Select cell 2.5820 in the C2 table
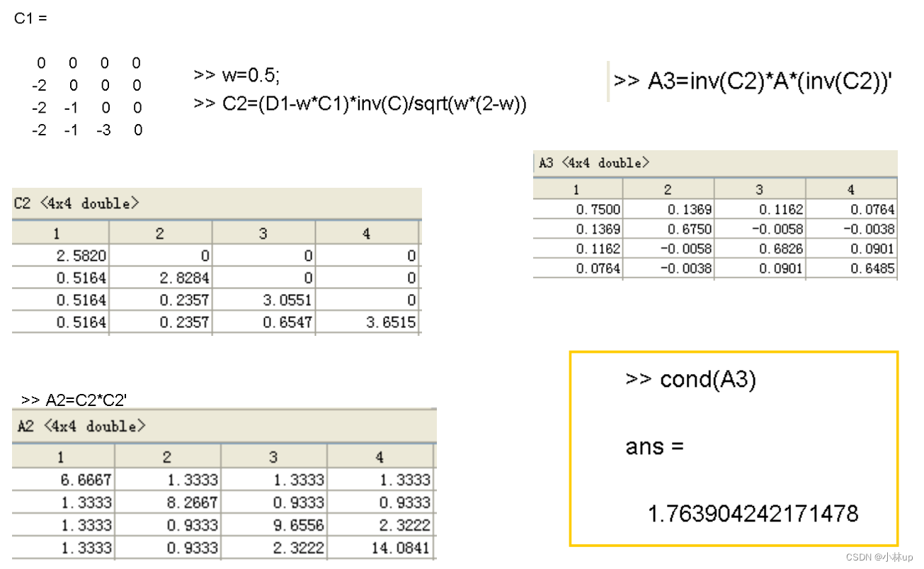The width and height of the screenshot is (924, 569). click(x=60, y=256)
